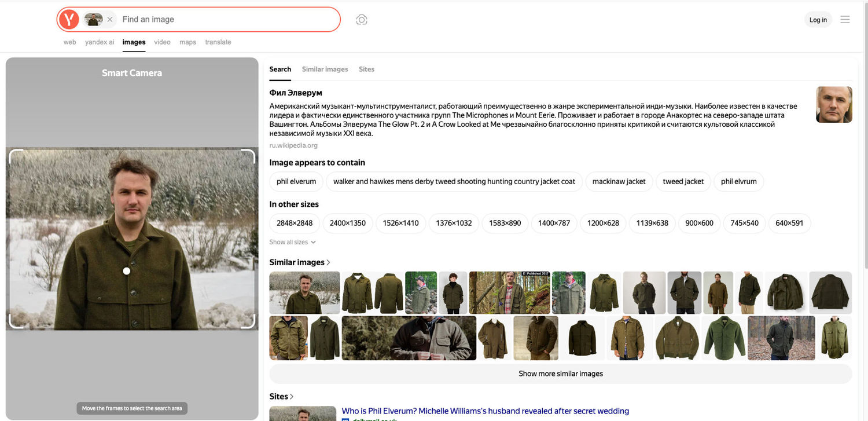
Task: Choose the 745×540 size
Action: point(745,223)
